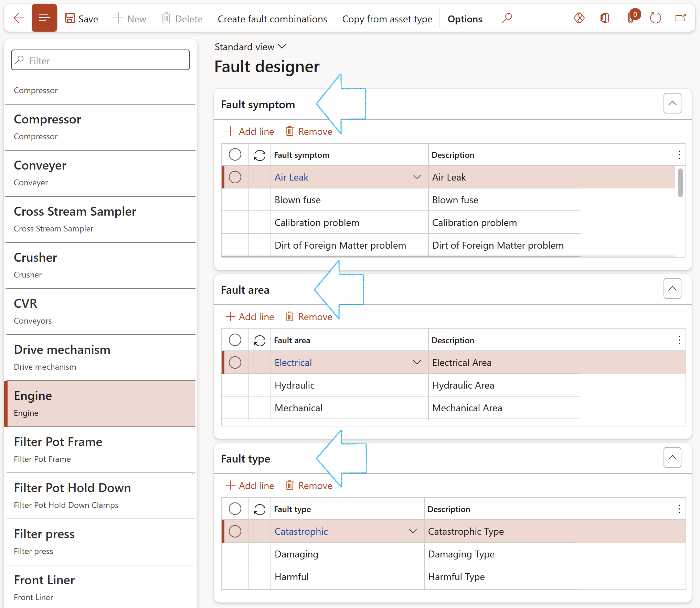Image resolution: width=700 pixels, height=608 pixels.
Task: Open the Options menu
Action: tap(465, 19)
